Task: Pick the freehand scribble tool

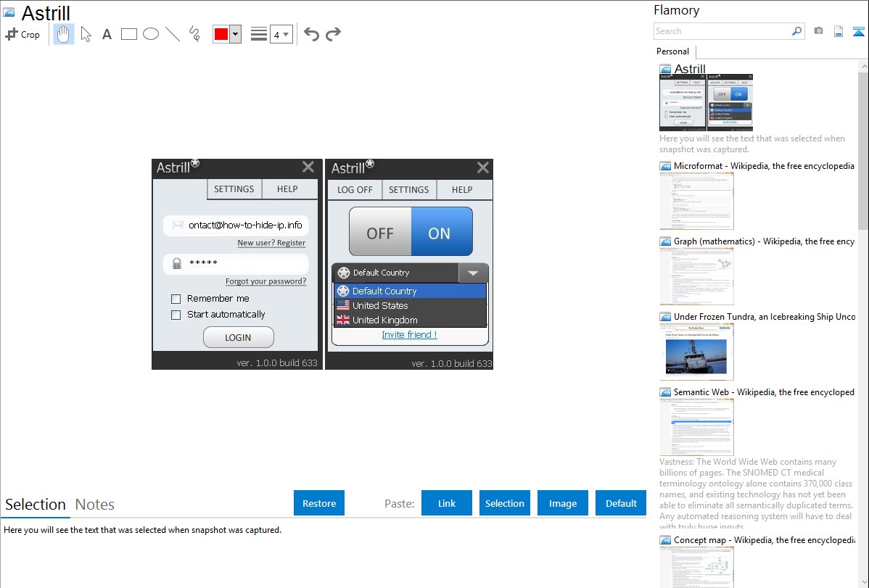Action: (x=194, y=34)
